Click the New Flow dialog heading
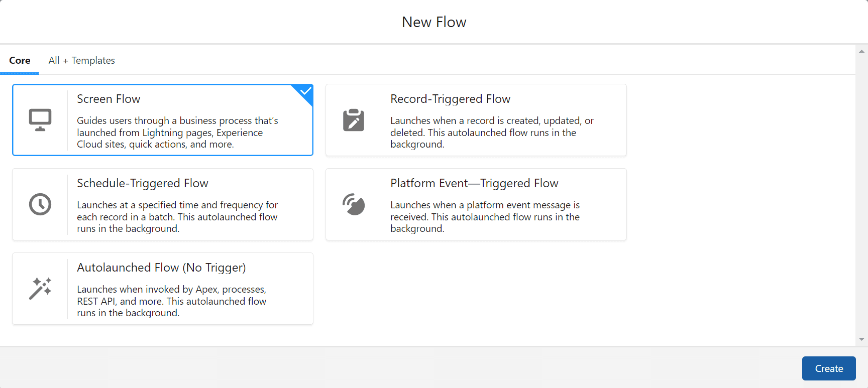The image size is (868, 388). 434,22
